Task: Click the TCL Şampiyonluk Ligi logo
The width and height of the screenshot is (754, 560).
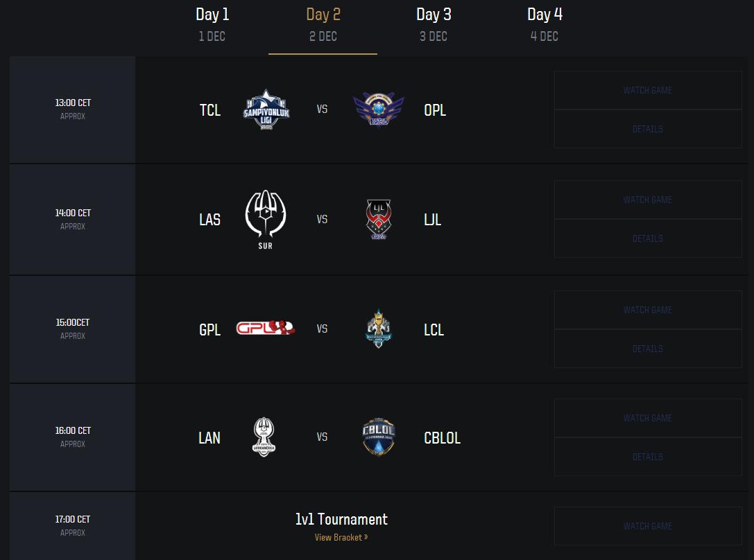Action: (266, 110)
